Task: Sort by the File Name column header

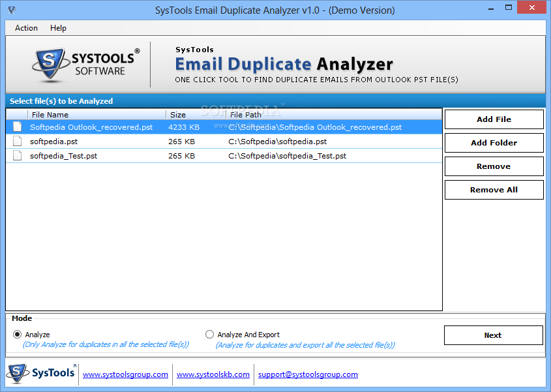Action: click(97, 115)
